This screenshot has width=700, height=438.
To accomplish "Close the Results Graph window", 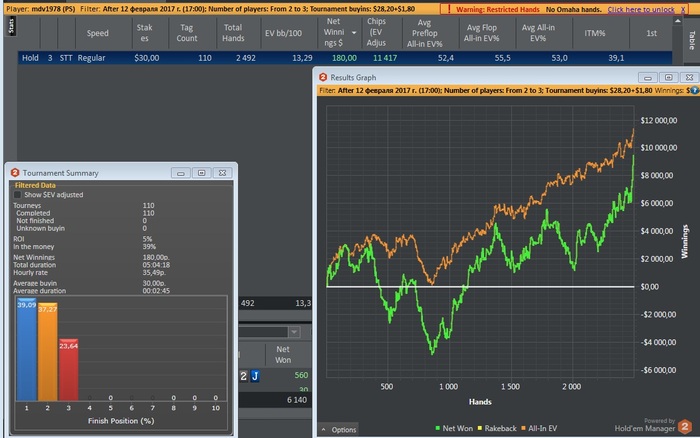I will pyautogui.click(x=689, y=78).
